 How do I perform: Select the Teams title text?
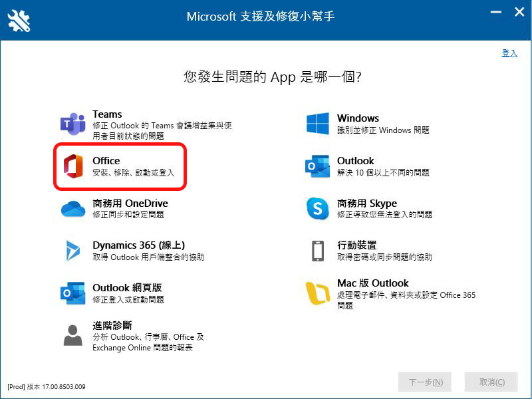(x=107, y=114)
